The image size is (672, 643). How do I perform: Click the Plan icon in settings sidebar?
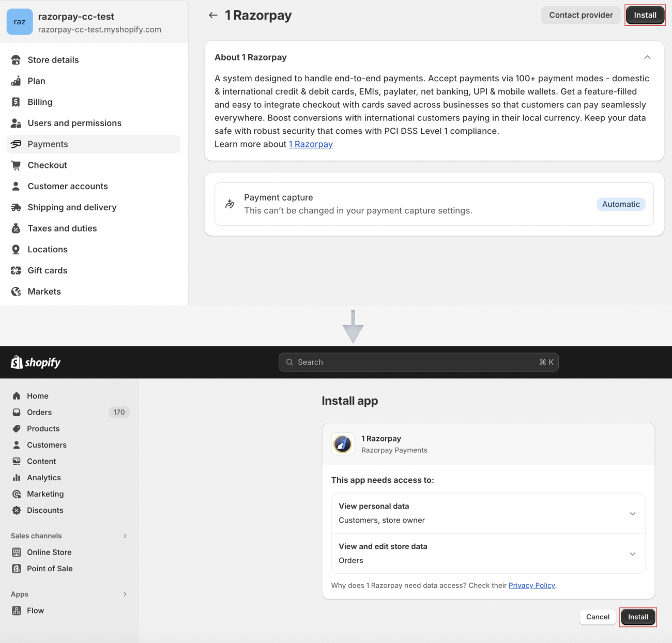(x=16, y=81)
